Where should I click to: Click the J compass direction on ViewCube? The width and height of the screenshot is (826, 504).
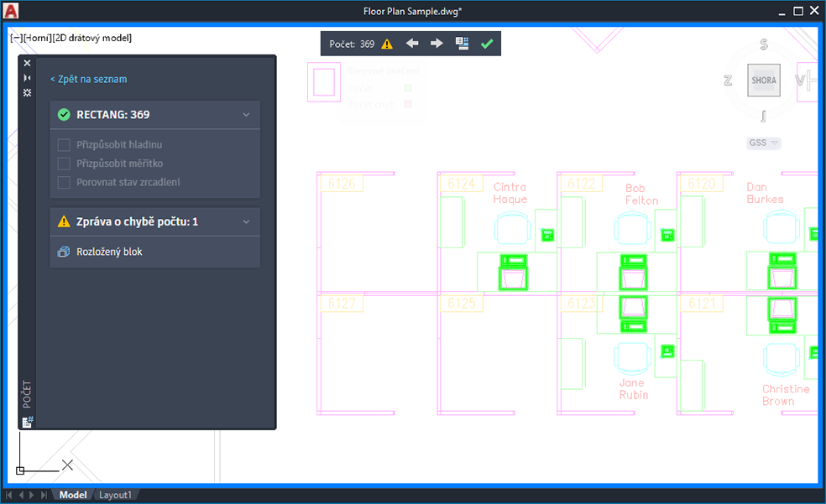pos(763,117)
